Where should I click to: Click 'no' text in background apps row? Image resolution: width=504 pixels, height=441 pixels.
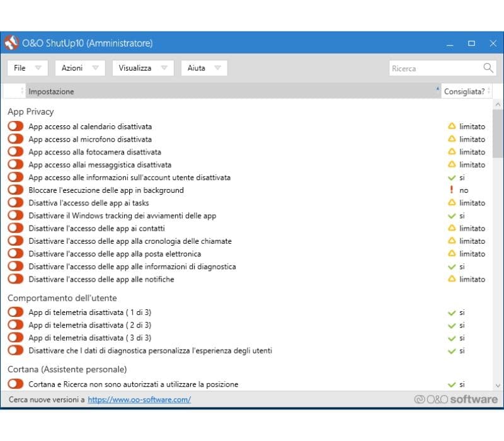[464, 190]
